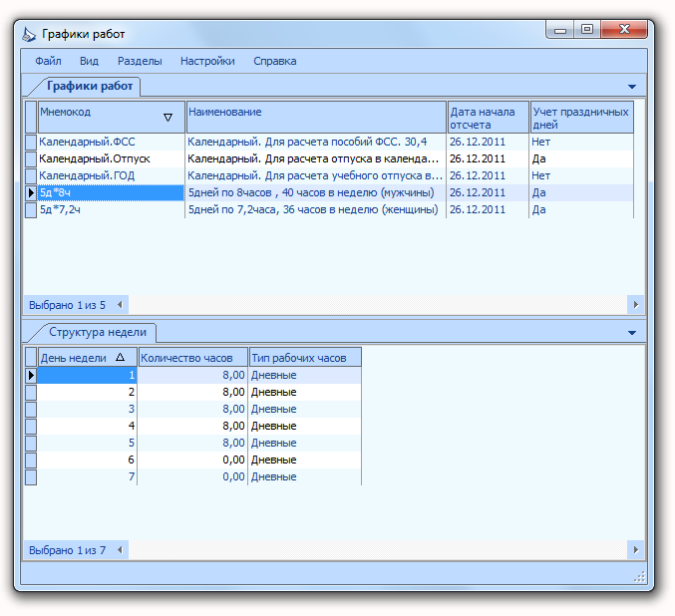Click the application icon in title bar

tap(29, 34)
